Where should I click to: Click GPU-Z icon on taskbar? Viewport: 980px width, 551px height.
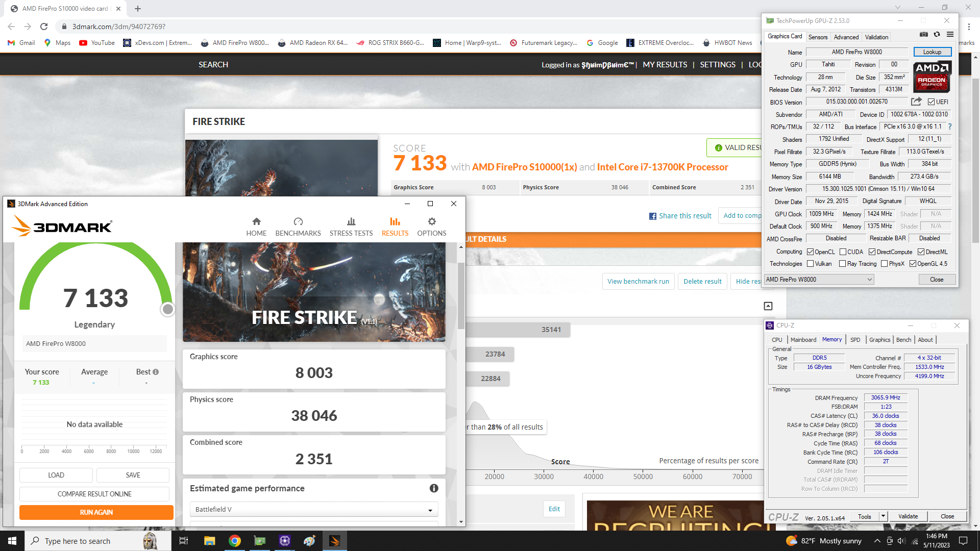click(x=260, y=541)
